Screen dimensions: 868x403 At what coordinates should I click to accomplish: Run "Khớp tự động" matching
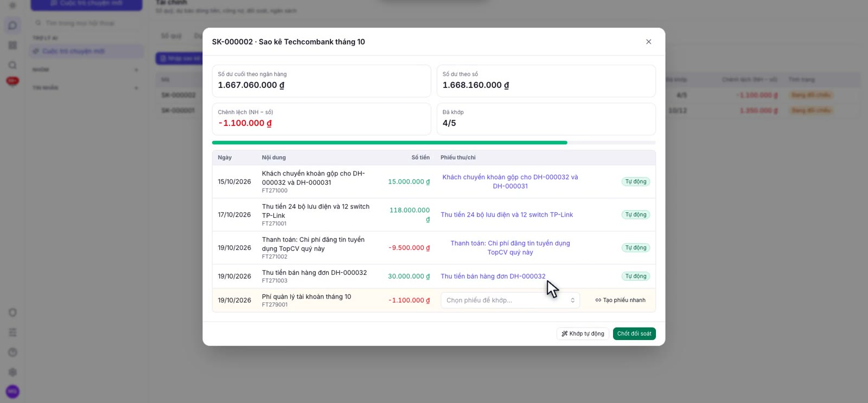[x=583, y=333]
